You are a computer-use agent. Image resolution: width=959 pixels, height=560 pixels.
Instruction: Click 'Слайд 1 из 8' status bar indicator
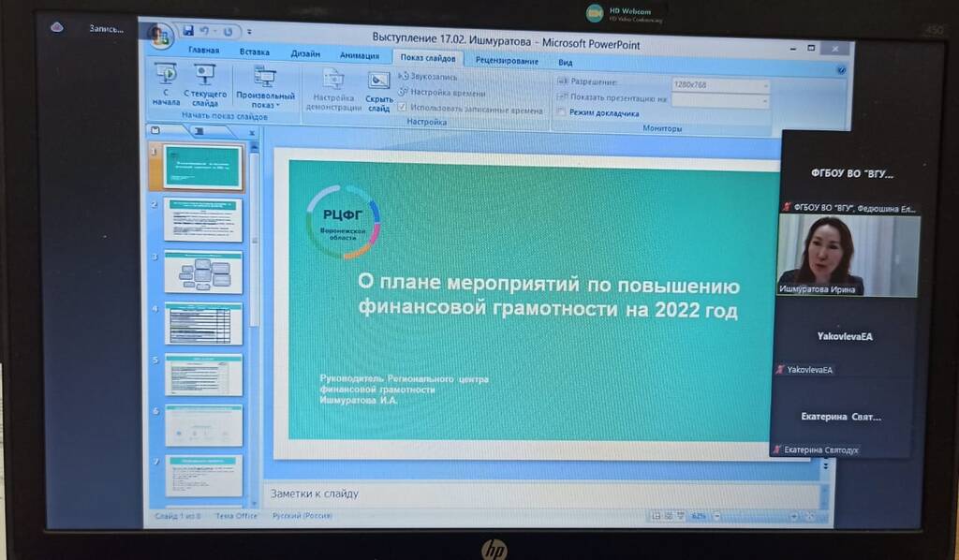coord(178,516)
